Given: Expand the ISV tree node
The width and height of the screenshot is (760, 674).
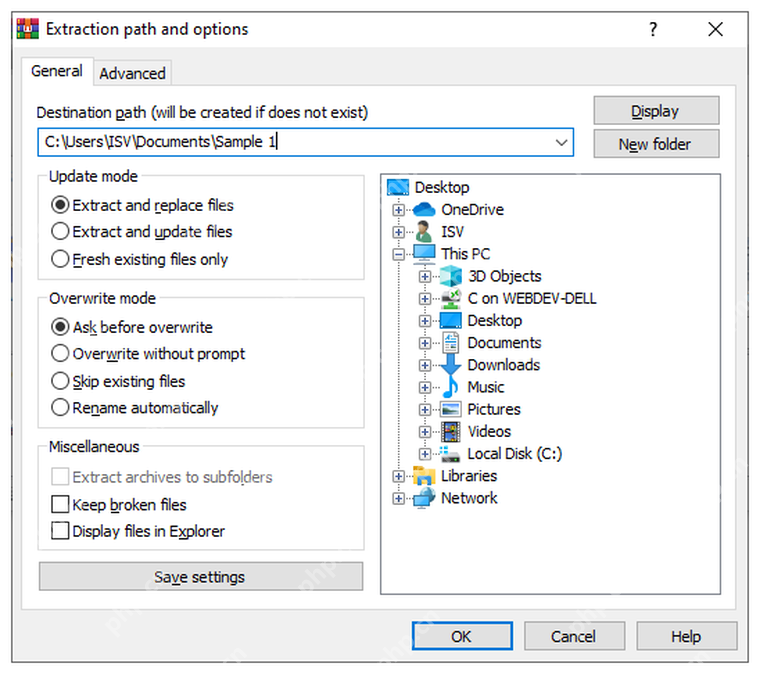Looking at the screenshot, I should (398, 232).
